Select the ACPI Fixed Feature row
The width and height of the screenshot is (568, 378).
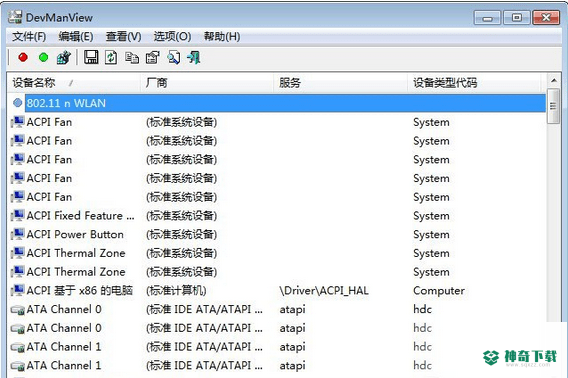tap(277, 216)
